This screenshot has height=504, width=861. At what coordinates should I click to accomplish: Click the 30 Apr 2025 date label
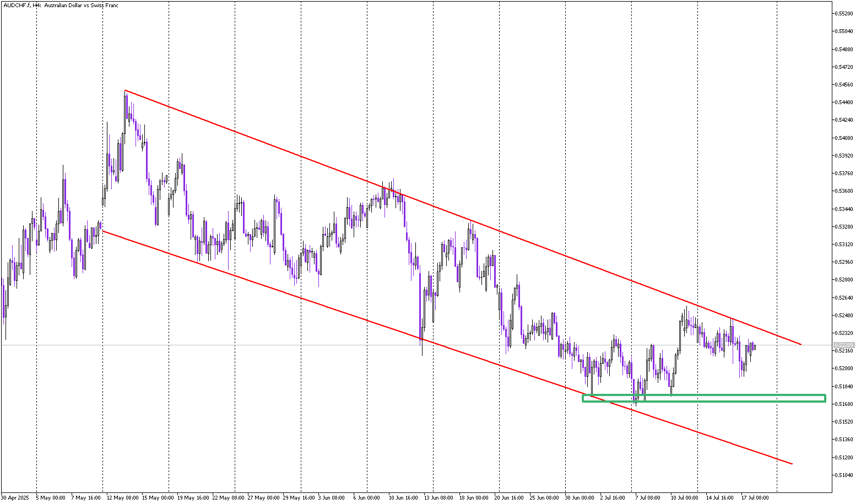click(x=14, y=498)
